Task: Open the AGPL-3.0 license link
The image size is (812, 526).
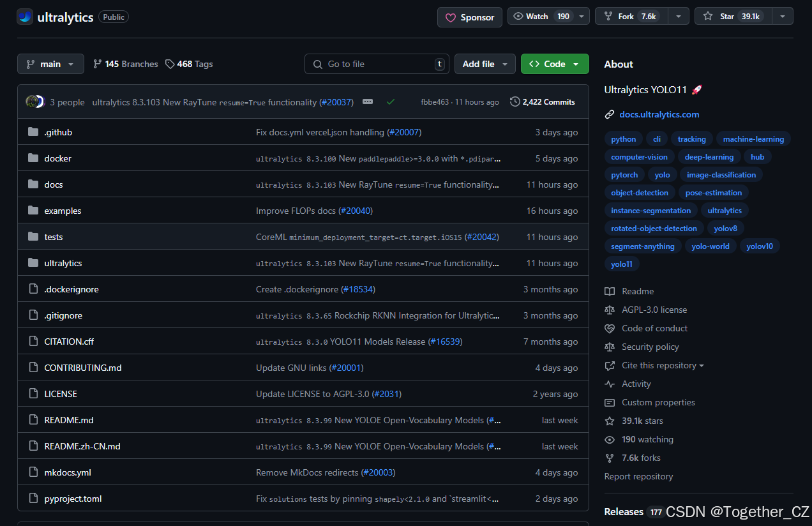Action: (x=646, y=310)
